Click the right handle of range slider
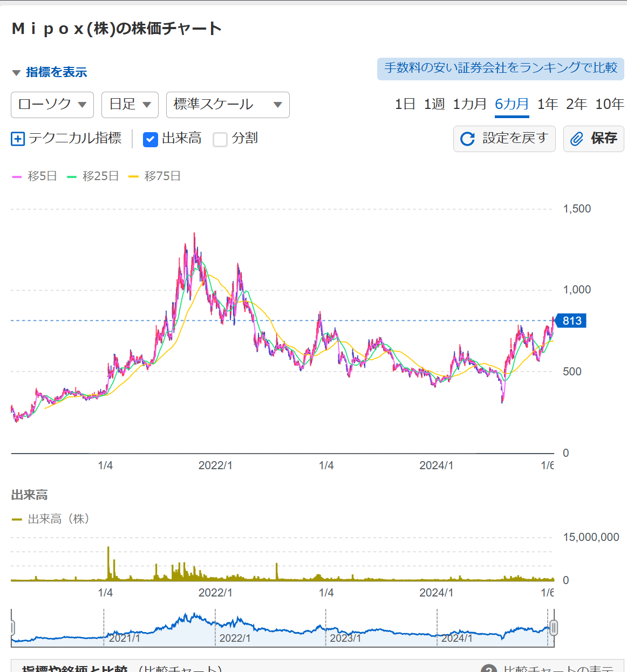Viewport: 627px width, 672px height. pyautogui.click(x=553, y=627)
